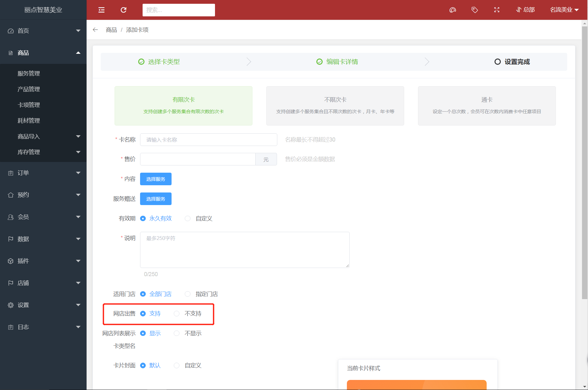Choose 不支持 for online store sale
Viewport: 588px width, 390px height.
coord(177,314)
